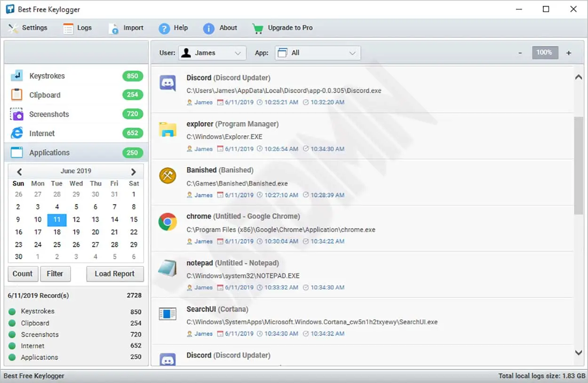Click the Upgrade to Pro cart icon
This screenshot has width=588, height=383.
257,28
